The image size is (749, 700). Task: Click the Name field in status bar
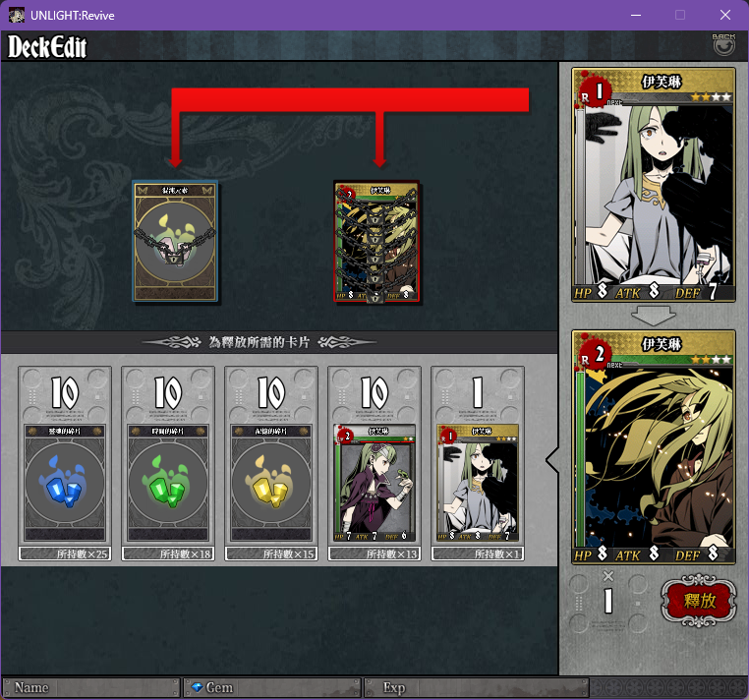[91, 687]
